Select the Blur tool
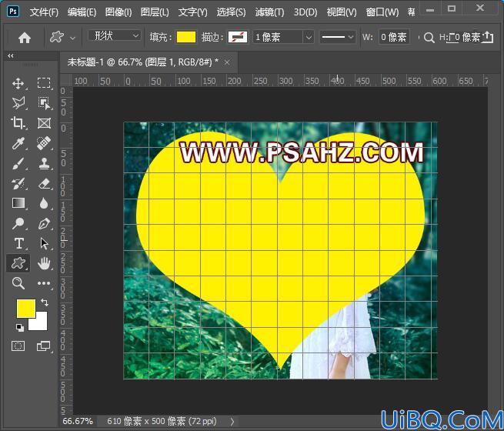504x431 pixels. pos(44,203)
